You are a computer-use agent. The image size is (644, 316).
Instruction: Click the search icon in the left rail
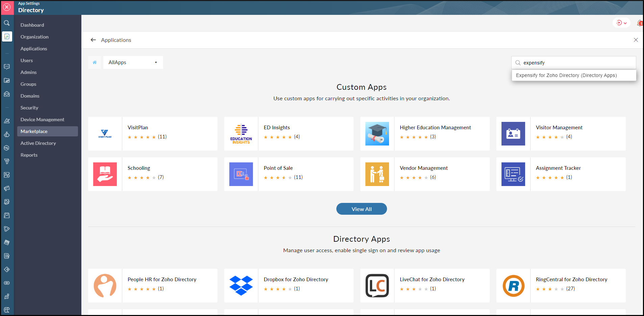pos(7,23)
